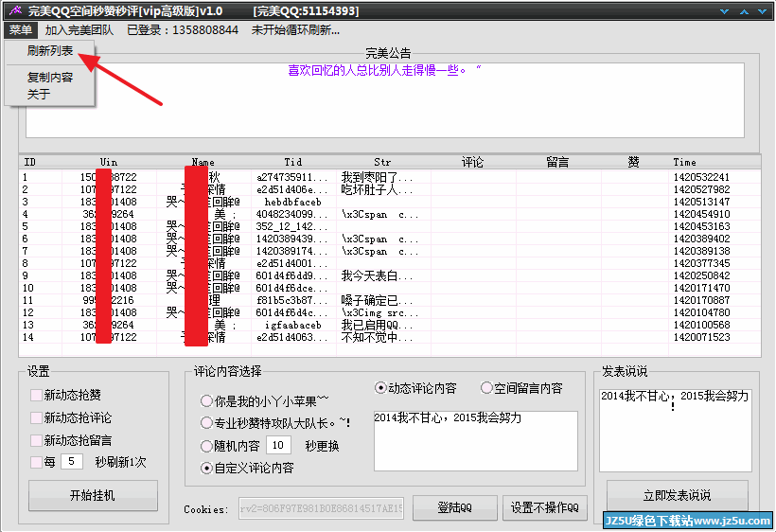Open the 加入完美团队 menu item
Image resolution: width=776 pixels, height=532 pixels.
click(79, 30)
